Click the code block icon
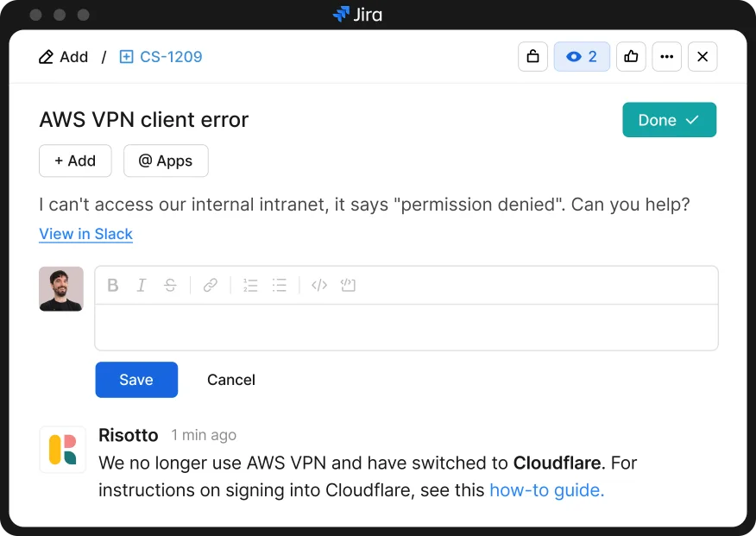The width and height of the screenshot is (756, 536). pos(348,286)
